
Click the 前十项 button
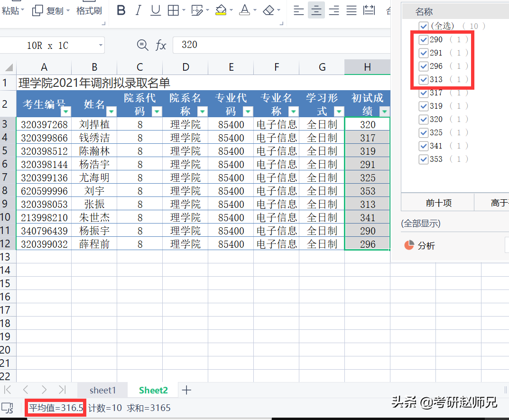tap(438, 203)
